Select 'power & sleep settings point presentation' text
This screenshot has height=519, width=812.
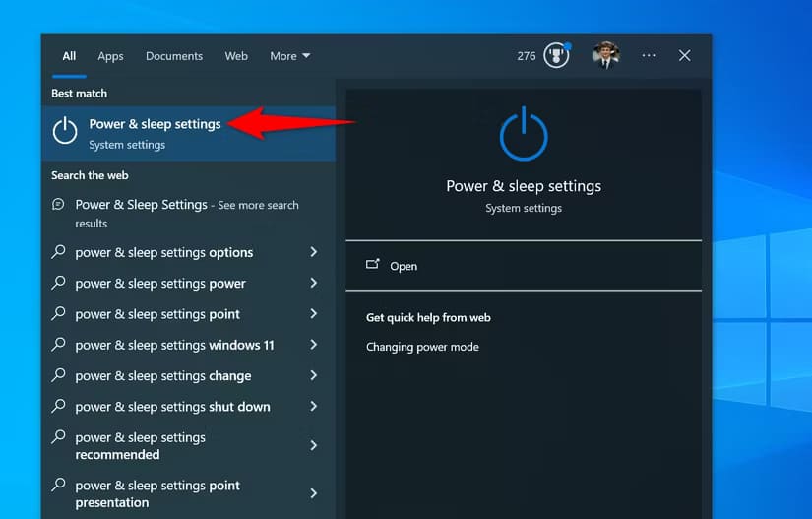(156, 494)
